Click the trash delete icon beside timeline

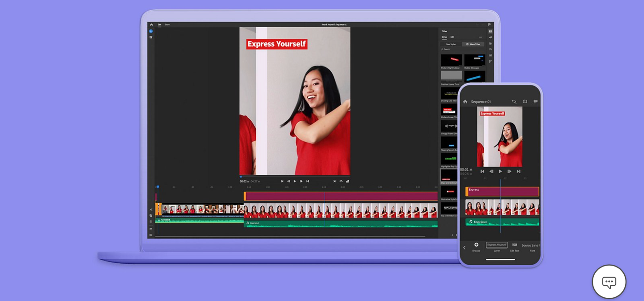[x=151, y=221]
